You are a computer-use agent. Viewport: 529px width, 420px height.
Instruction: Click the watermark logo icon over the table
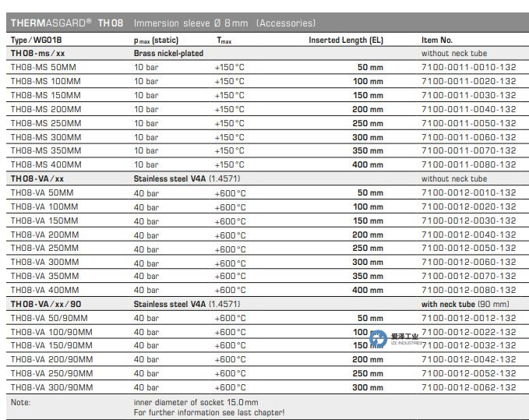[379, 338]
